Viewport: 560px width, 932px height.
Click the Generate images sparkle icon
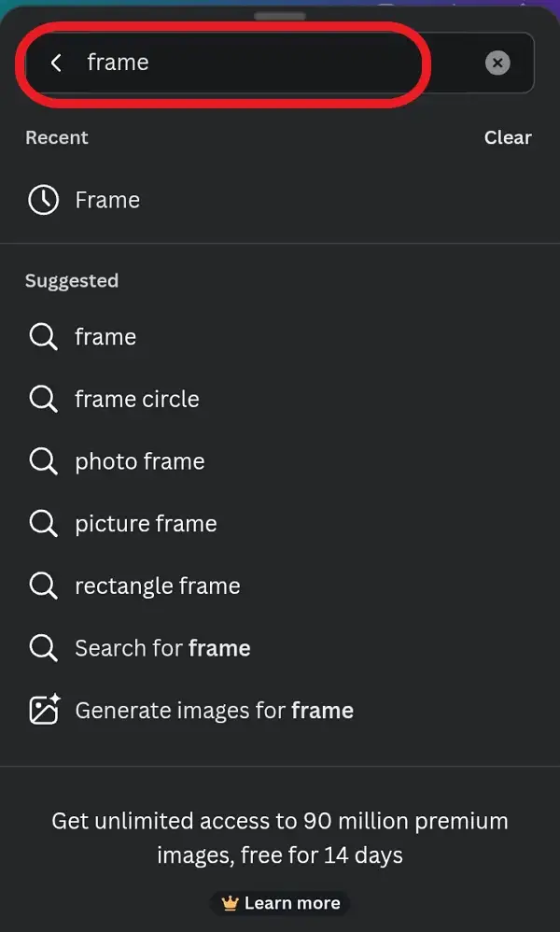[x=45, y=710]
